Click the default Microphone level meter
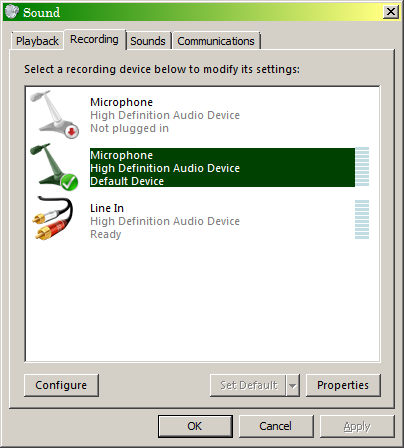This screenshot has width=404, height=448. pos(362,167)
